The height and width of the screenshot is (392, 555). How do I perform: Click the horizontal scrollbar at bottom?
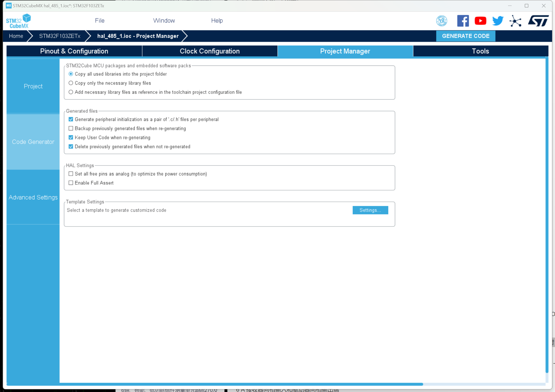point(215,384)
